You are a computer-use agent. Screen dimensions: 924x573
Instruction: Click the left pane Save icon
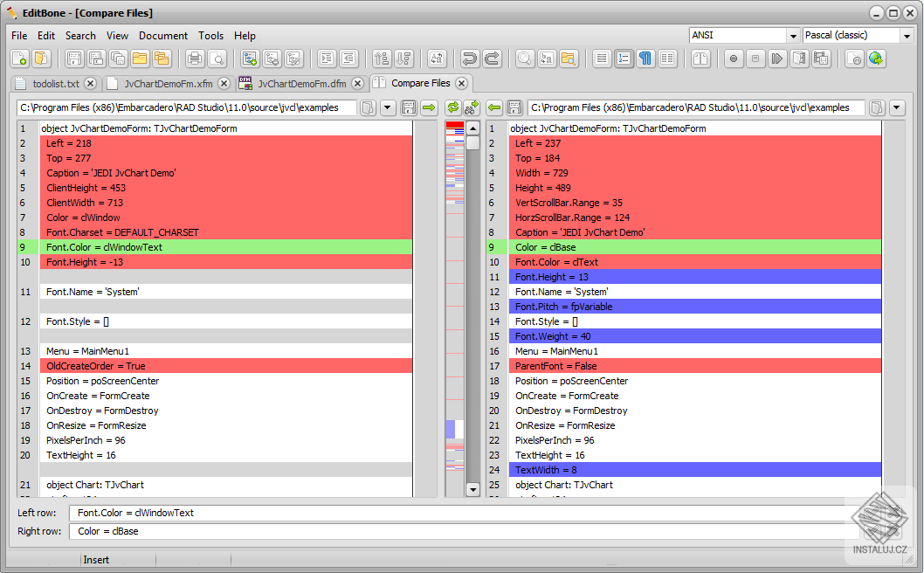click(x=408, y=107)
